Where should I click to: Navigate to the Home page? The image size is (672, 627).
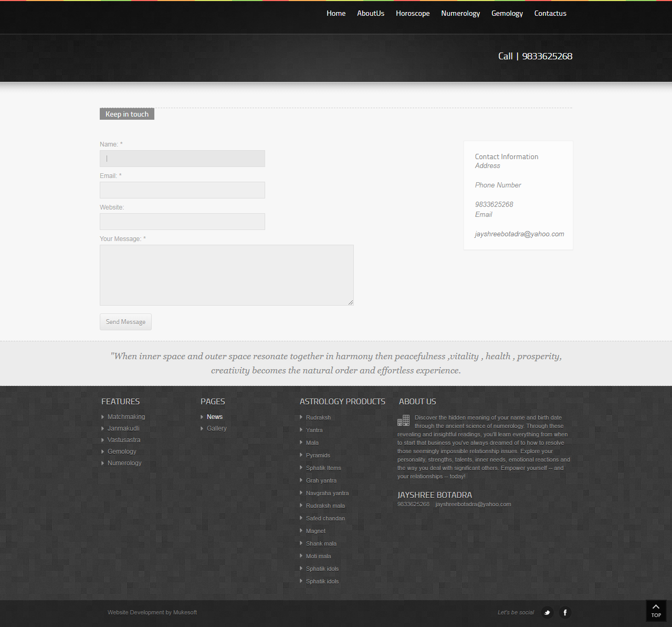[x=336, y=14]
